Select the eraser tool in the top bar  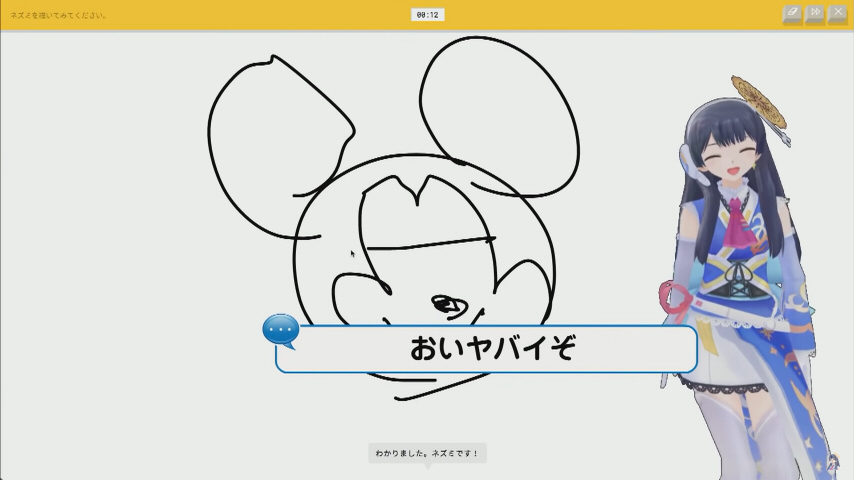click(x=792, y=14)
